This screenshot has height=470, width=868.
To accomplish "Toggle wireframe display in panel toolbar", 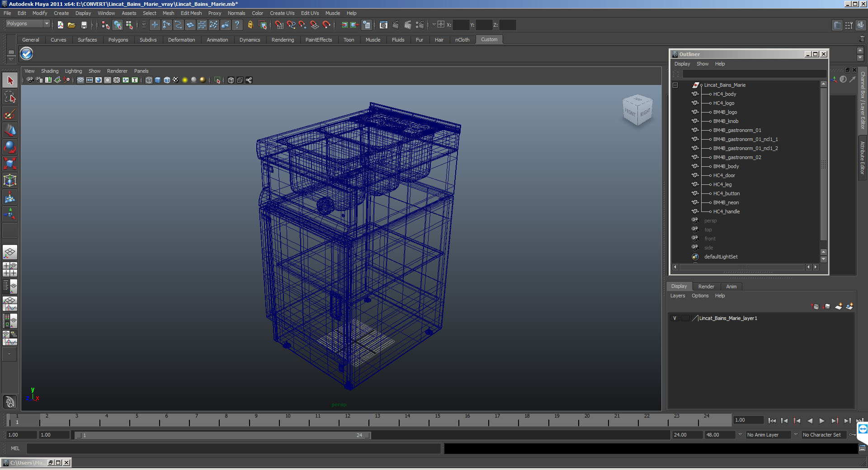I will [x=149, y=80].
